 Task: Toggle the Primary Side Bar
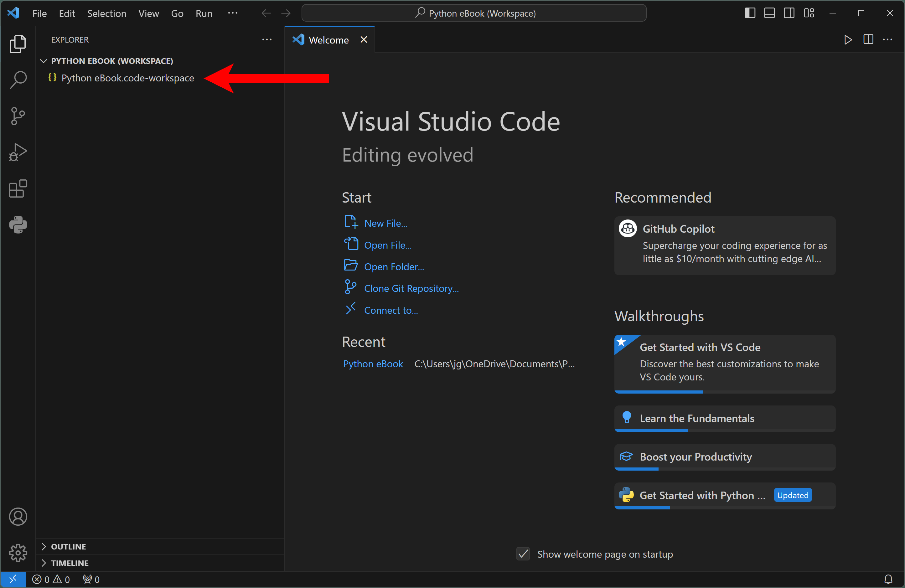(x=750, y=13)
